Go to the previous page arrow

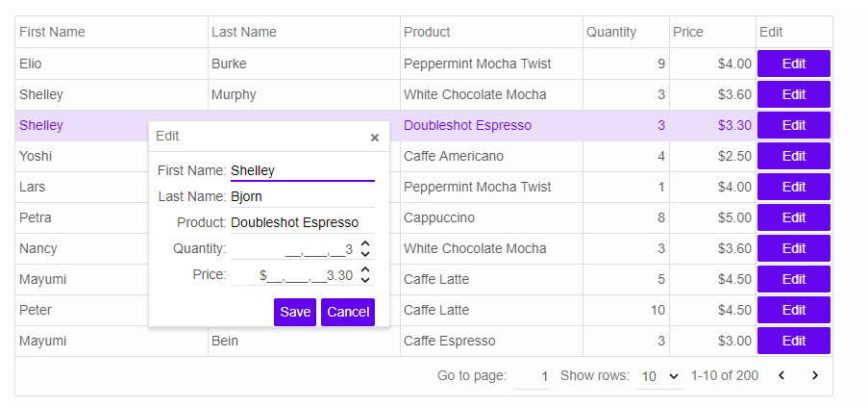(x=781, y=375)
